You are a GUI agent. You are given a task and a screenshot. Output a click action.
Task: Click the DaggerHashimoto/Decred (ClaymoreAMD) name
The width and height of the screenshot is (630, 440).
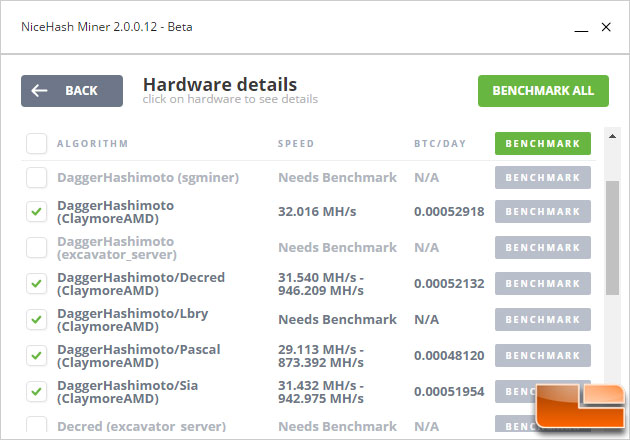141,284
